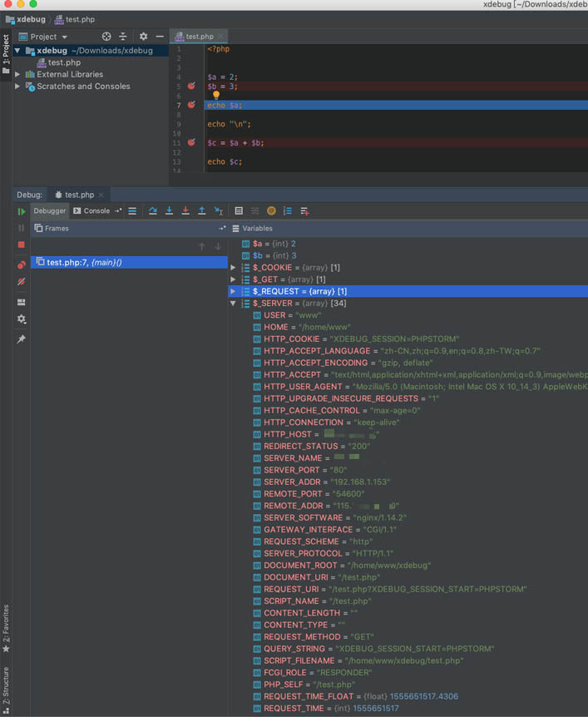The image size is (588, 717).
Task: Resume the program with green play icon
Action: 21,212
